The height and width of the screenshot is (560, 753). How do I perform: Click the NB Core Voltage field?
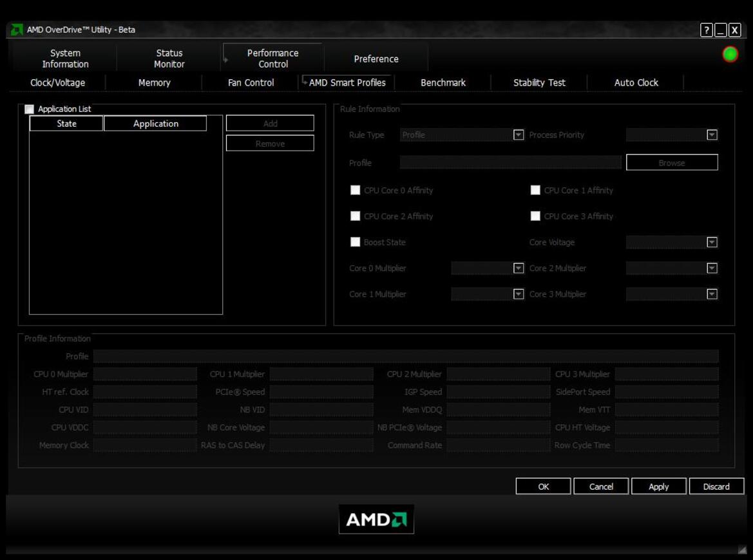321,427
